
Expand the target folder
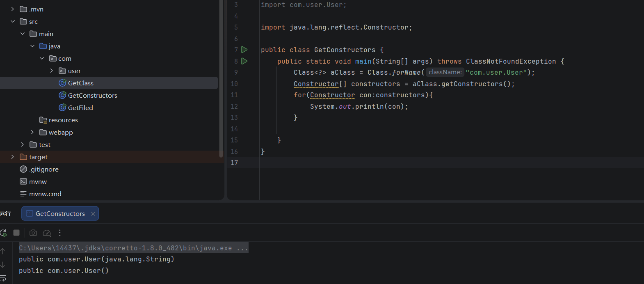coord(13,157)
